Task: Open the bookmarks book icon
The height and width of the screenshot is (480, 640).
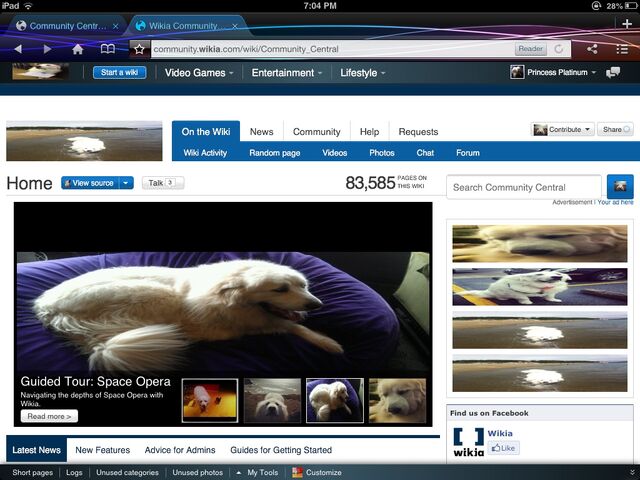Action: click(108, 49)
